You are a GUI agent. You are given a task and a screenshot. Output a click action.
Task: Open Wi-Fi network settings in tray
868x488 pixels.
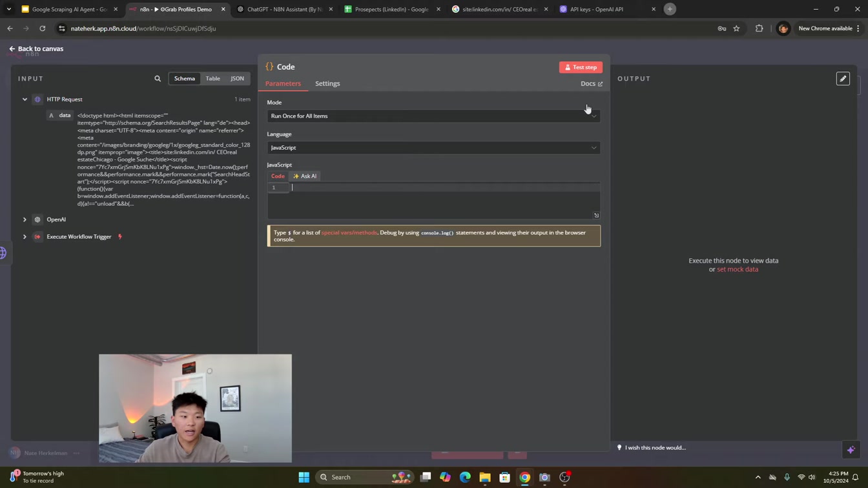pyautogui.click(x=801, y=478)
